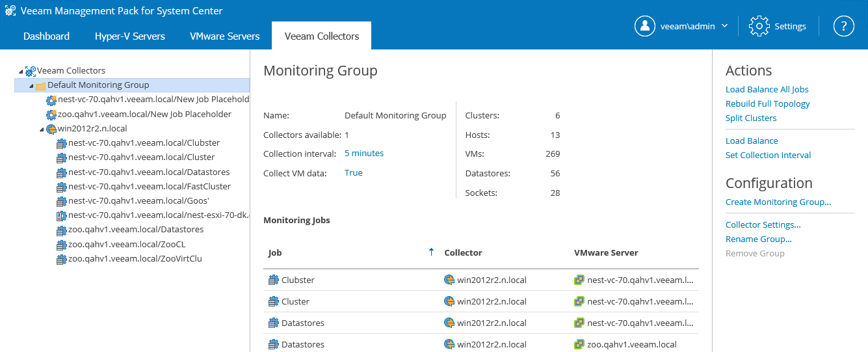Click the Clusters count value 6
This screenshot has width=868, height=352.
coord(557,116)
